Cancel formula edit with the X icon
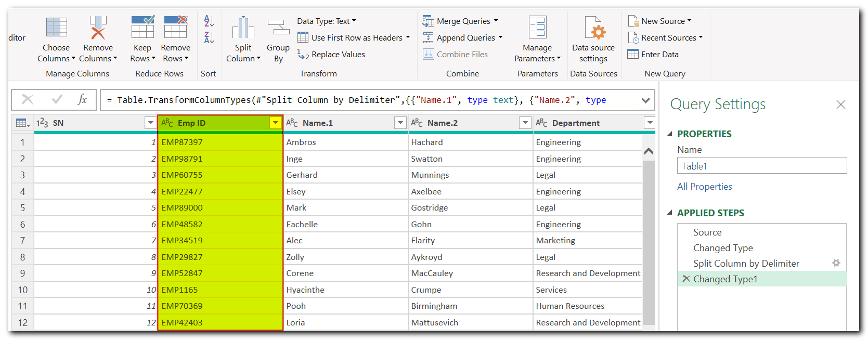The height and width of the screenshot is (340, 868). pyautogui.click(x=28, y=99)
